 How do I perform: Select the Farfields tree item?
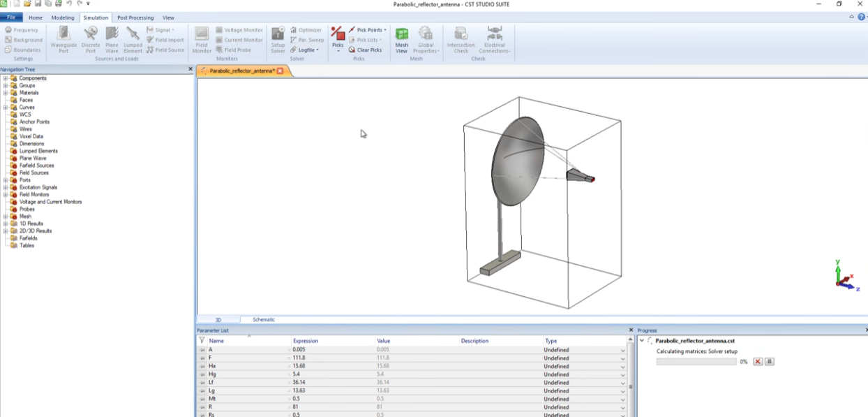(x=29, y=238)
